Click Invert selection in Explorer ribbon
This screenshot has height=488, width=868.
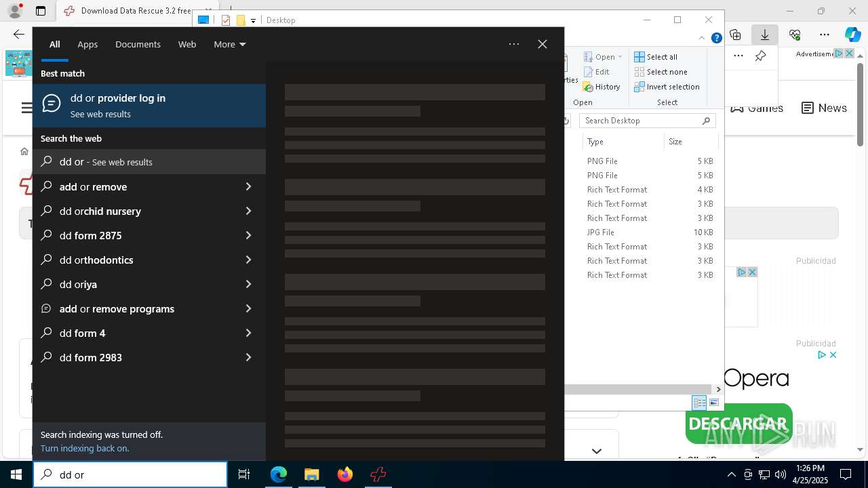coord(667,87)
